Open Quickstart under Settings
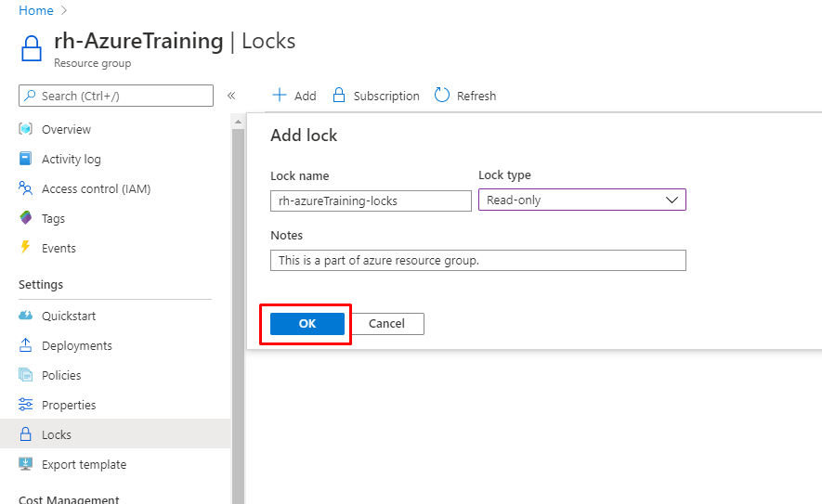822x504 pixels. [x=69, y=316]
